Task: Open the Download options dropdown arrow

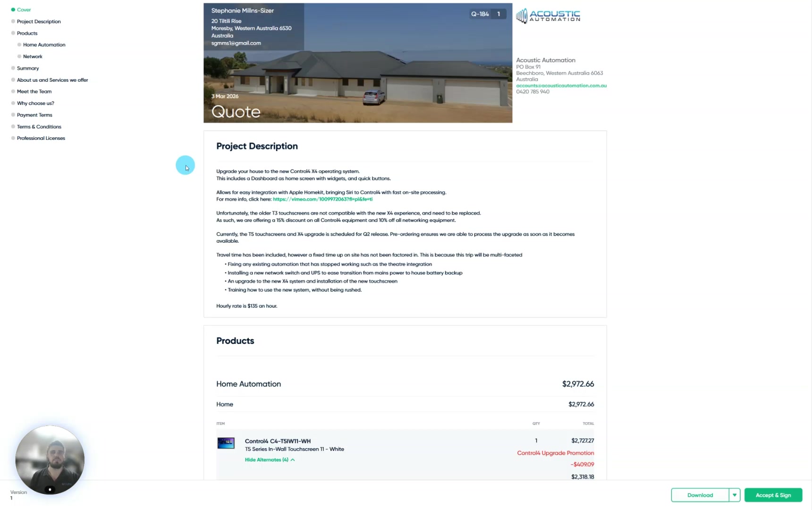Action: pos(735,495)
